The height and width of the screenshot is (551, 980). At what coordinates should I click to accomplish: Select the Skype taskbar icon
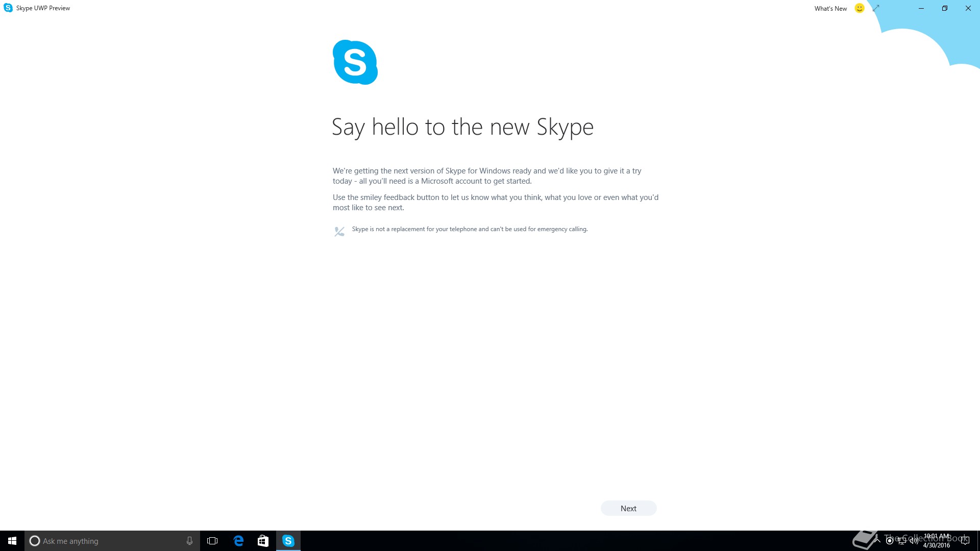click(288, 541)
